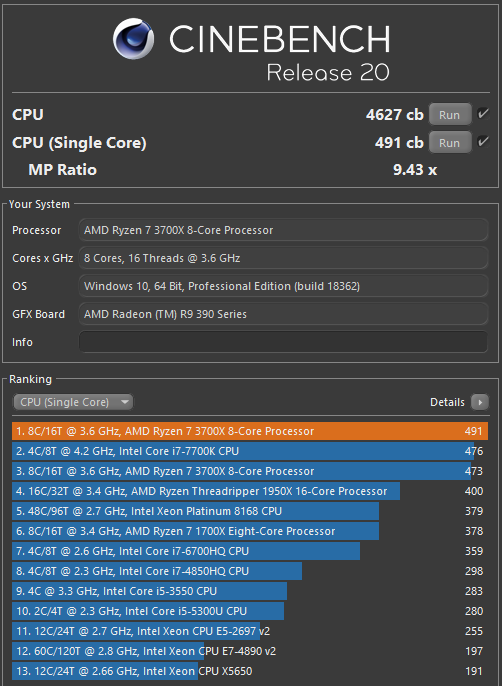Click the Info text field
The image size is (502, 686).
(283, 342)
